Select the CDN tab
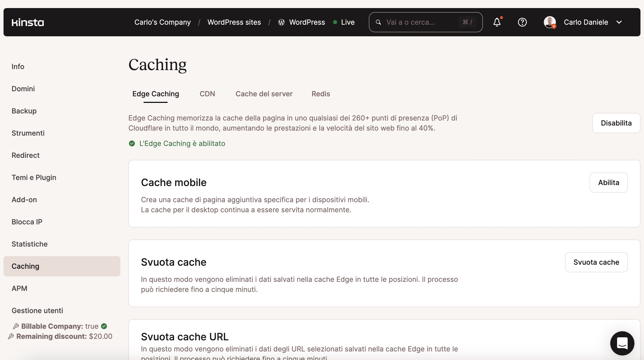The width and height of the screenshot is (644, 360). coord(207,94)
